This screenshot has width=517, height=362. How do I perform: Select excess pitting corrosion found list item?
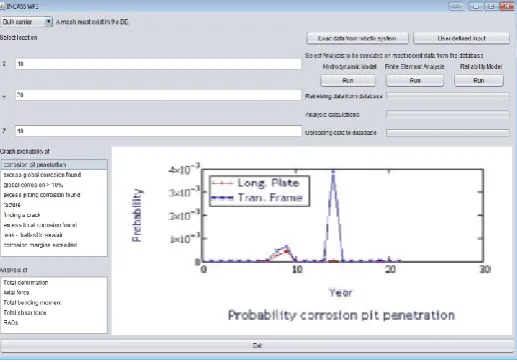pos(54,195)
